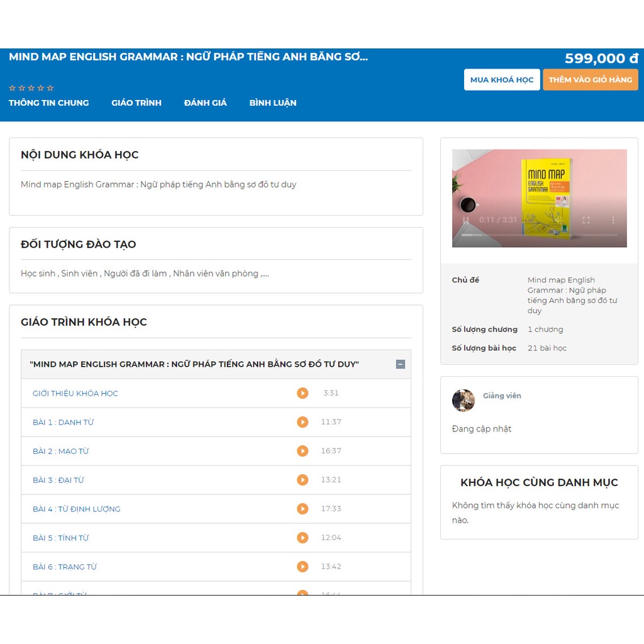
Task: Click play icon for Bài 1: Danh từ
Action: [x=303, y=422]
